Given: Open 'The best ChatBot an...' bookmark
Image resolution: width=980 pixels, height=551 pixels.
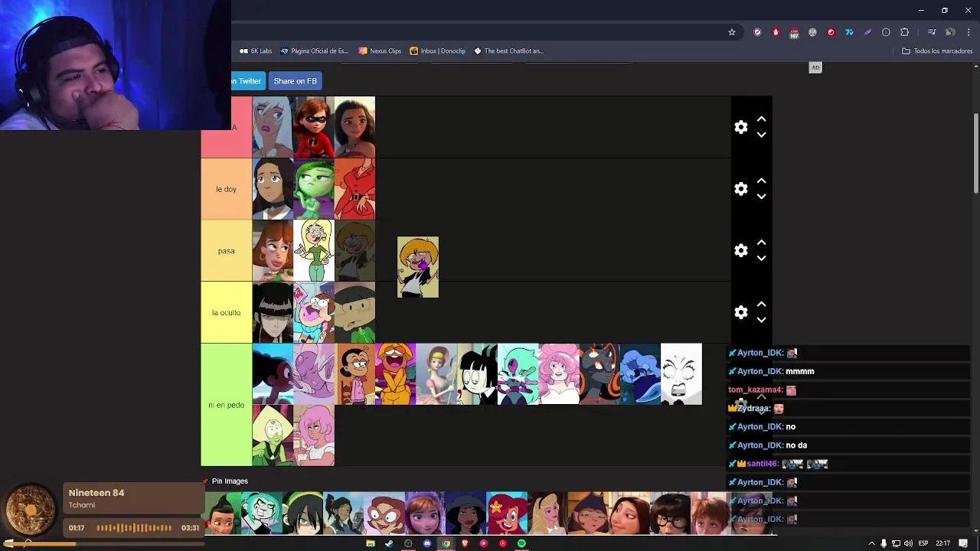Looking at the screenshot, I should 508,51.
